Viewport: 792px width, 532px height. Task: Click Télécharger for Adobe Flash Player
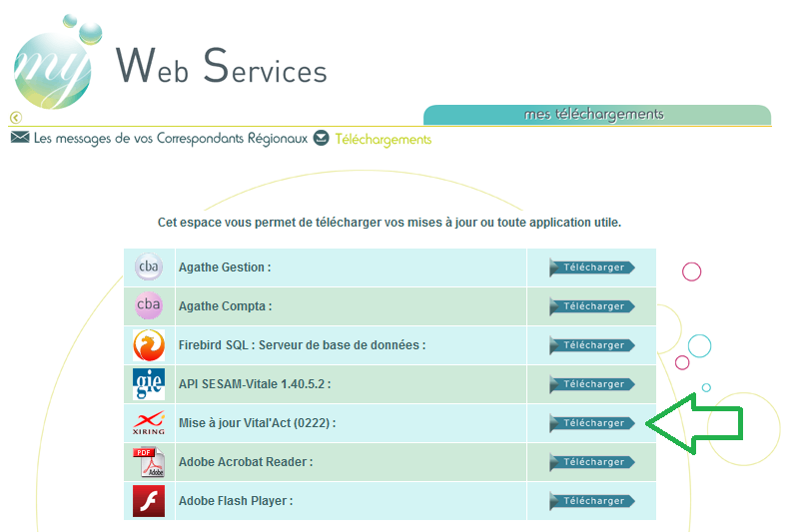pos(592,501)
